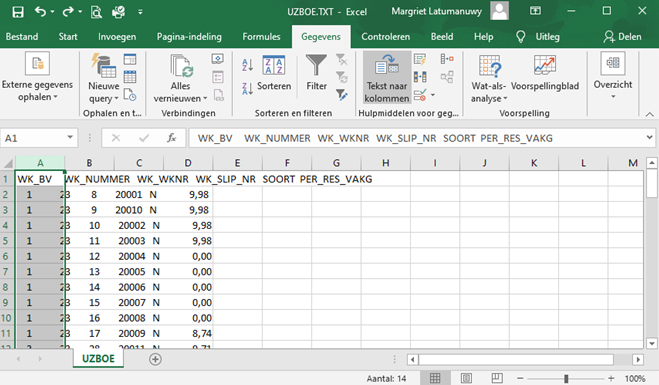Click the Select All corner triangle
The image size is (659, 385).
coord(8,163)
